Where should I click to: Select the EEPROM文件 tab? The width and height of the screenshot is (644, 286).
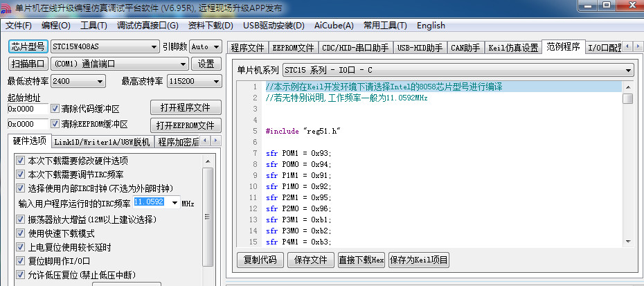click(x=293, y=48)
